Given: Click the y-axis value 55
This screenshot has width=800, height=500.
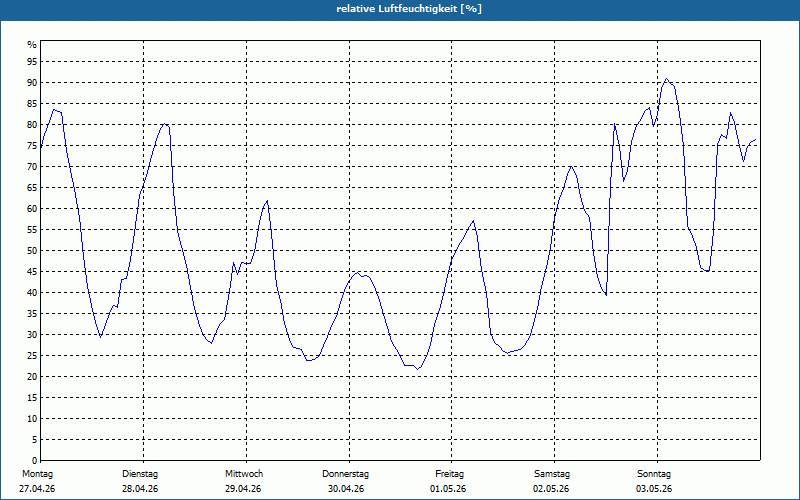Looking at the screenshot, I should pyautogui.click(x=32, y=230).
